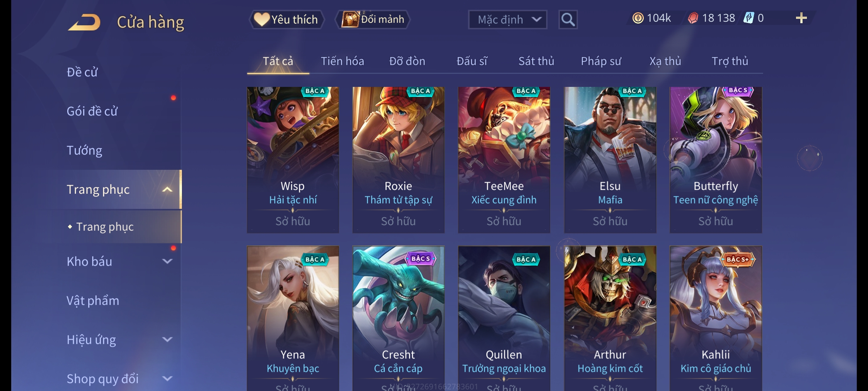Tap the gold coin balance icon
This screenshot has width=868, height=391.
(638, 18)
